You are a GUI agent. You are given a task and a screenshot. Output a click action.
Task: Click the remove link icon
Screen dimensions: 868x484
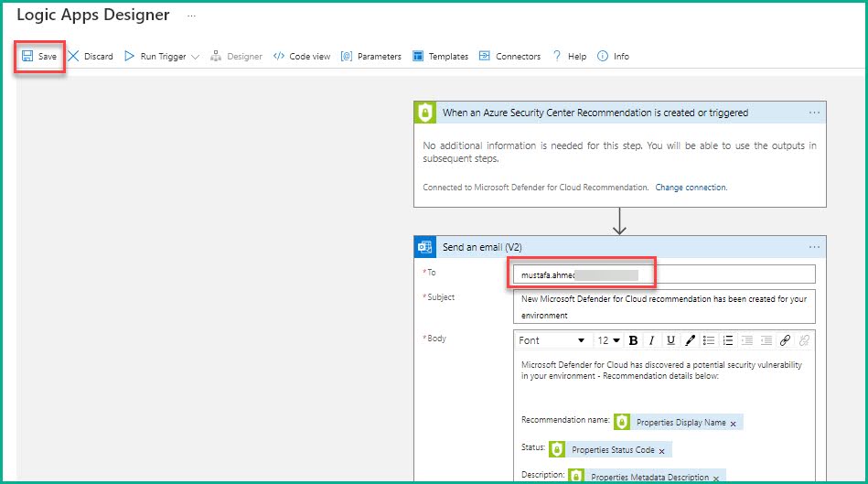[x=804, y=340]
